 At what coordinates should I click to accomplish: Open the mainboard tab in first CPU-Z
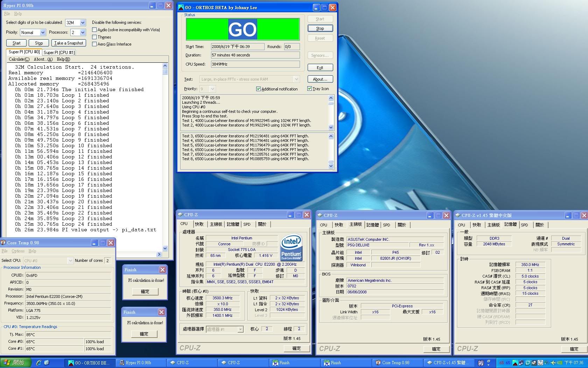pos(216,224)
